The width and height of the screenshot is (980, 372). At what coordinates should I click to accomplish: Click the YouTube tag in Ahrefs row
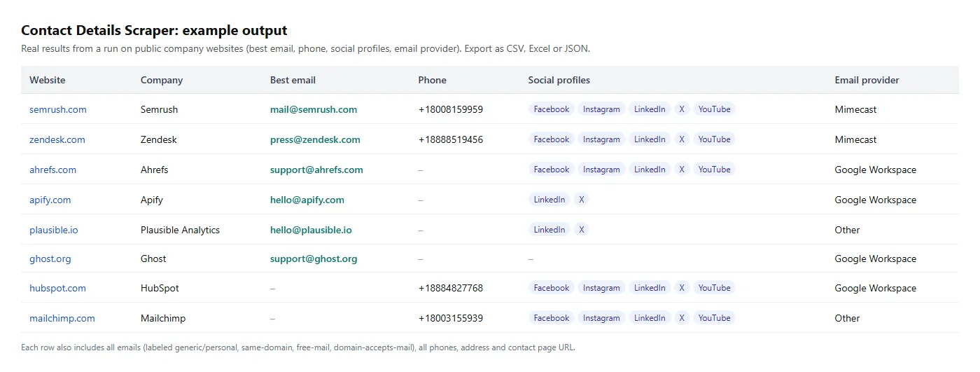pyautogui.click(x=714, y=170)
